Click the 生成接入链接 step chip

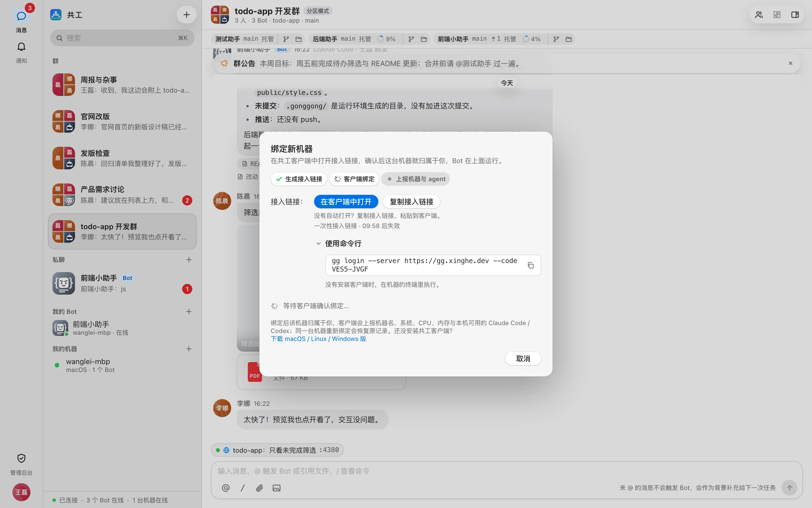point(299,179)
